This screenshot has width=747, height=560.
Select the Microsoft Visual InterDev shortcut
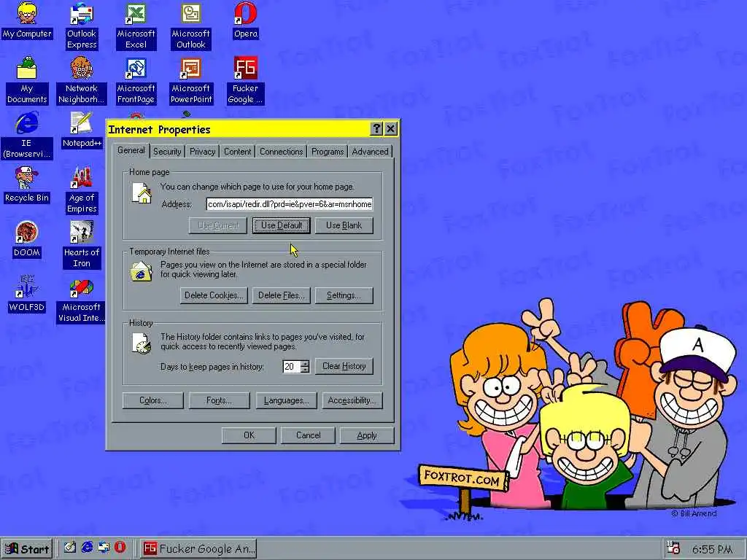(x=81, y=300)
